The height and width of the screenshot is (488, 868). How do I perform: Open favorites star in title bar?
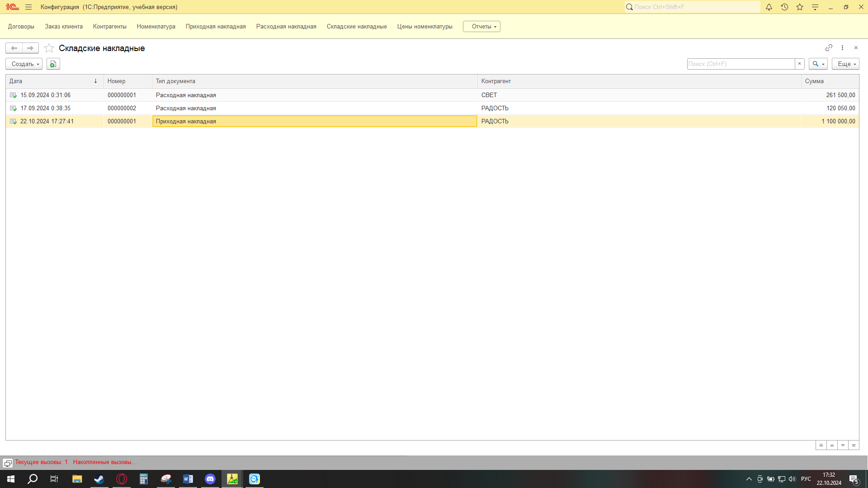(x=800, y=7)
